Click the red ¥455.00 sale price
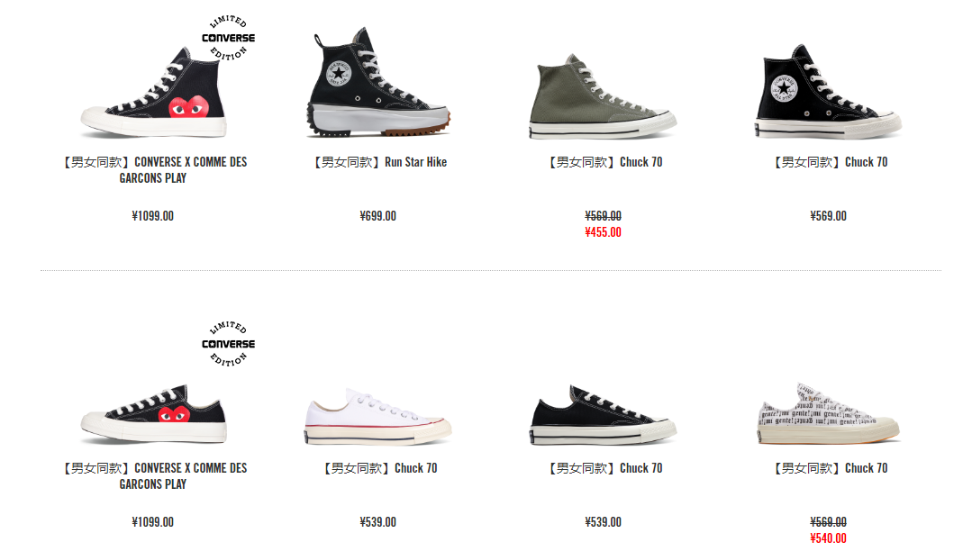This screenshot has width=972, height=560. (604, 232)
